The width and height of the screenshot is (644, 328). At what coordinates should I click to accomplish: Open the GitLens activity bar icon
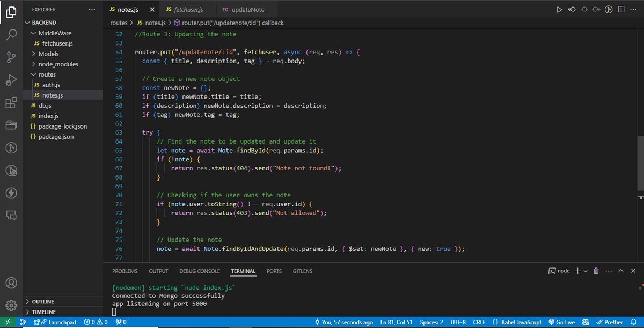[x=11, y=147]
